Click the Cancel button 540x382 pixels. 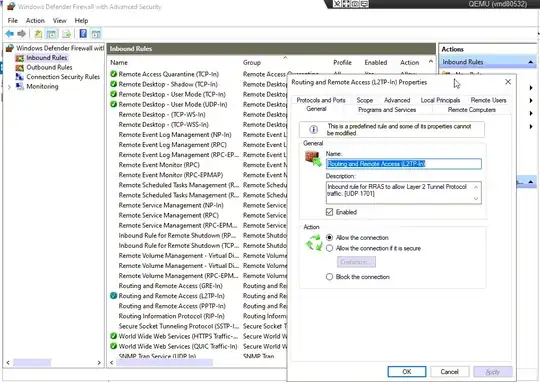coord(449,371)
